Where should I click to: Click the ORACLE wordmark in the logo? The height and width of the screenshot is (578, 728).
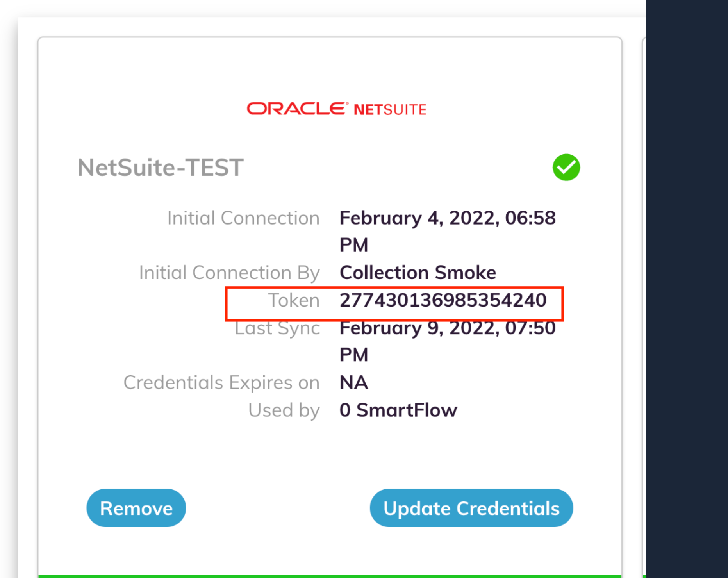tap(296, 109)
